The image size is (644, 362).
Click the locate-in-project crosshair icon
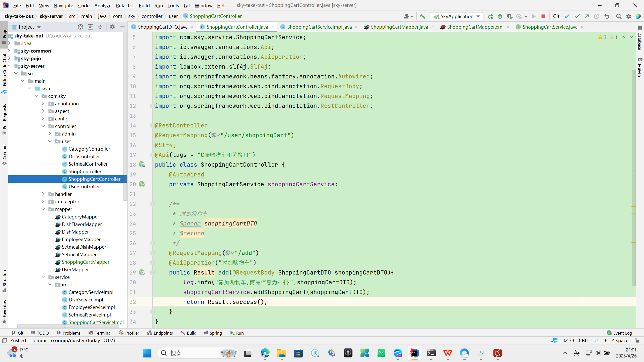tap(80, 27)
